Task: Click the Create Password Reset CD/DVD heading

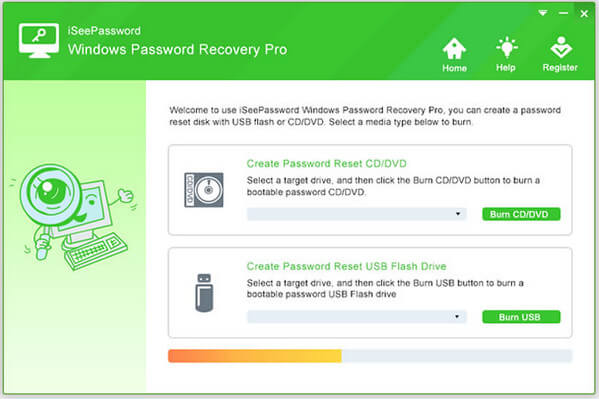Action: click(x=326, y=164)
